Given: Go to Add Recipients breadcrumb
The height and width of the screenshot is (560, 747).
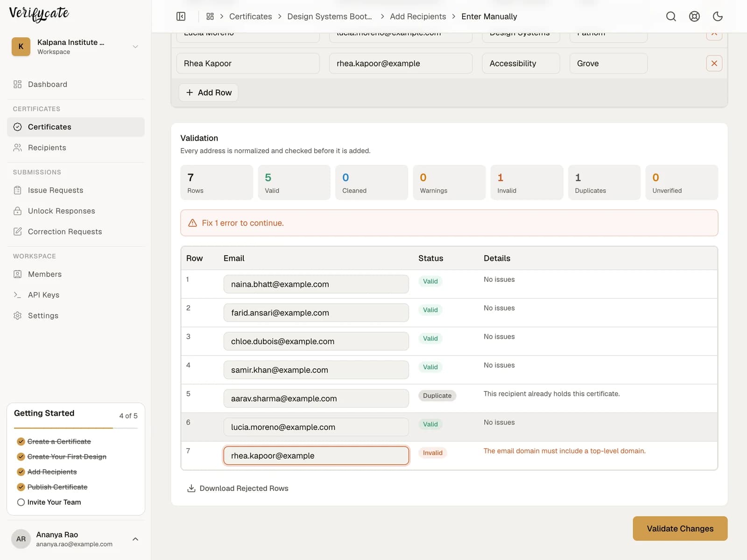Looking at the screenshot, I should (418, 16).
